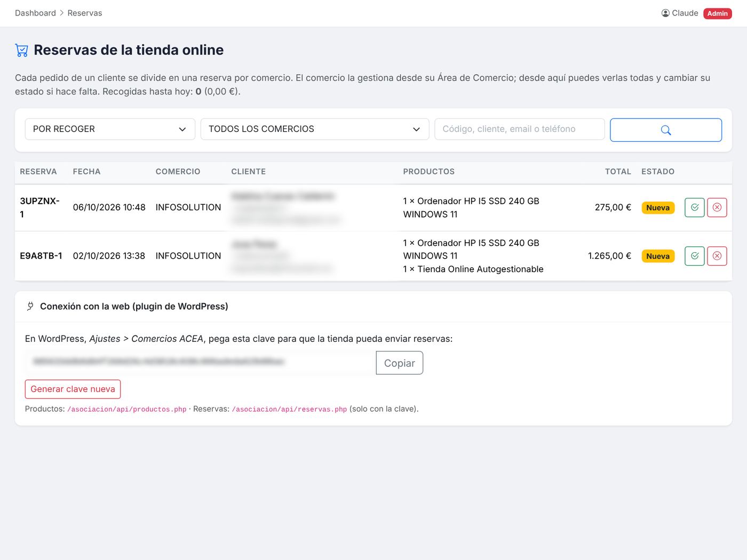Select reservation code 3UPZNX-1
This screenshot has width=747, height=560.
coord(40,207)
